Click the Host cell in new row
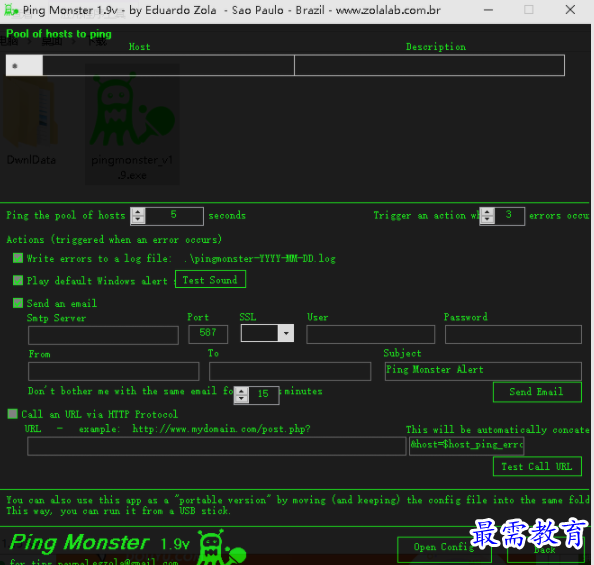The width and height of the screenshot is (594, 565). (x=168, y=65)
